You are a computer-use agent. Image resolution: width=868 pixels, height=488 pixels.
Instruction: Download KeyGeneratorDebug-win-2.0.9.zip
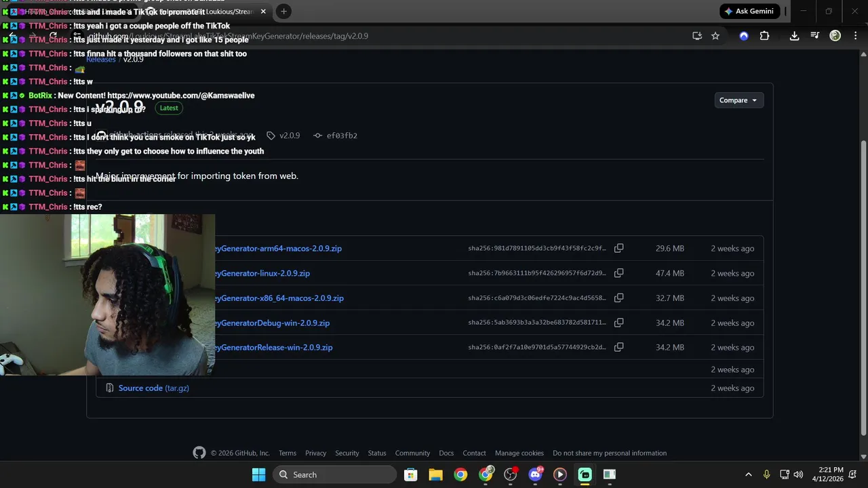point(272,323)
